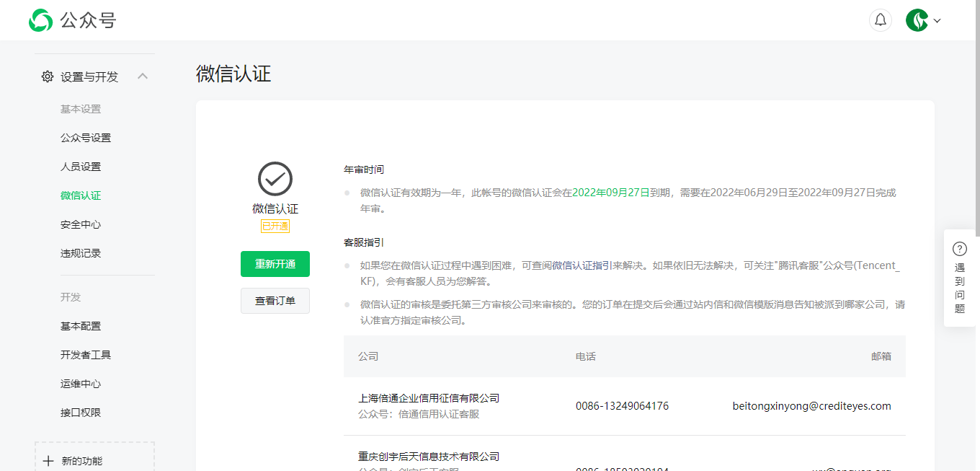Image resolution: width=980 pixels, height=471 pixels.
Task: Open 安全中心 menu item
Action: [x=81, y=224]
